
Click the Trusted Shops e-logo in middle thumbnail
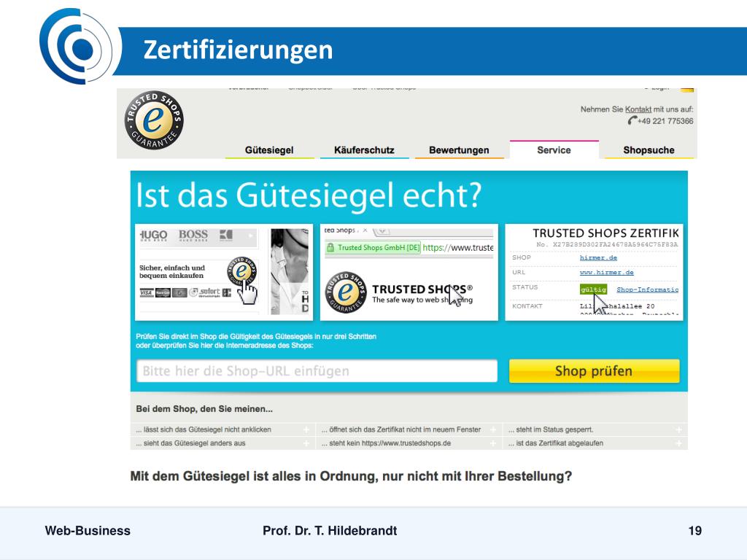pyautogui.click(x=346, y=292)
